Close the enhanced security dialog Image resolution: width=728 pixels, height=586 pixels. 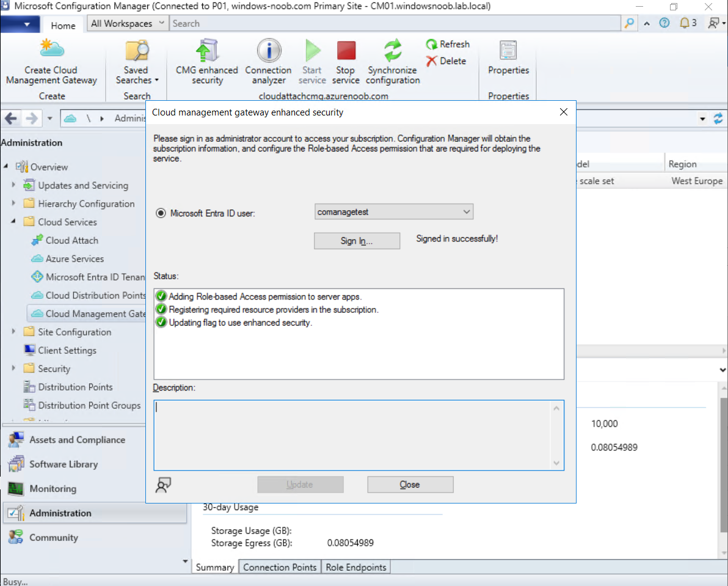564,112
